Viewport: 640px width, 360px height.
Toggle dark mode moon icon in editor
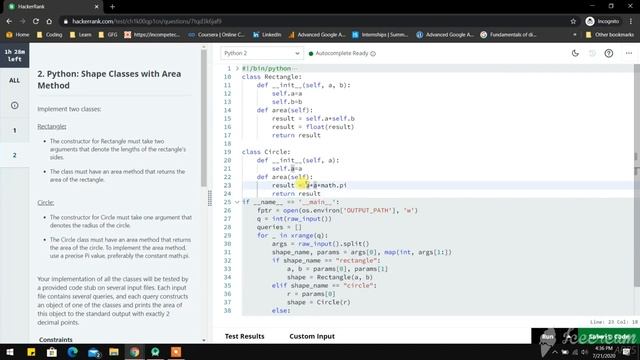tap(575, 53)
